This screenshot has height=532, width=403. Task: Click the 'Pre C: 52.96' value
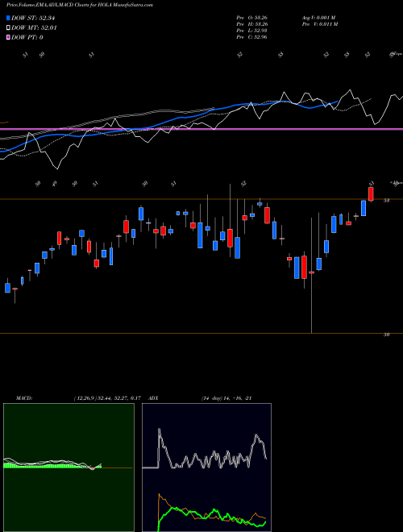(252, 37)
